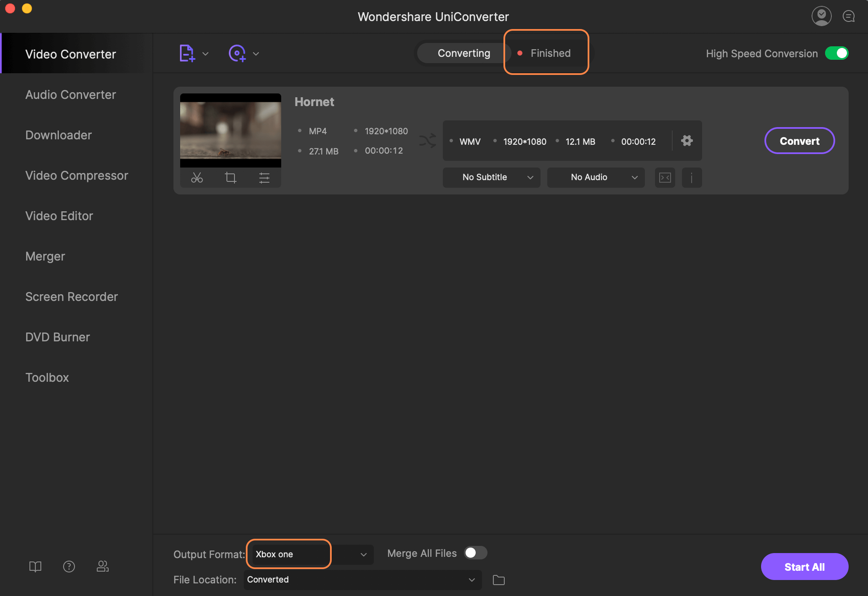
Task: Toggle High Speed Conversion switch
Action: 837,53
